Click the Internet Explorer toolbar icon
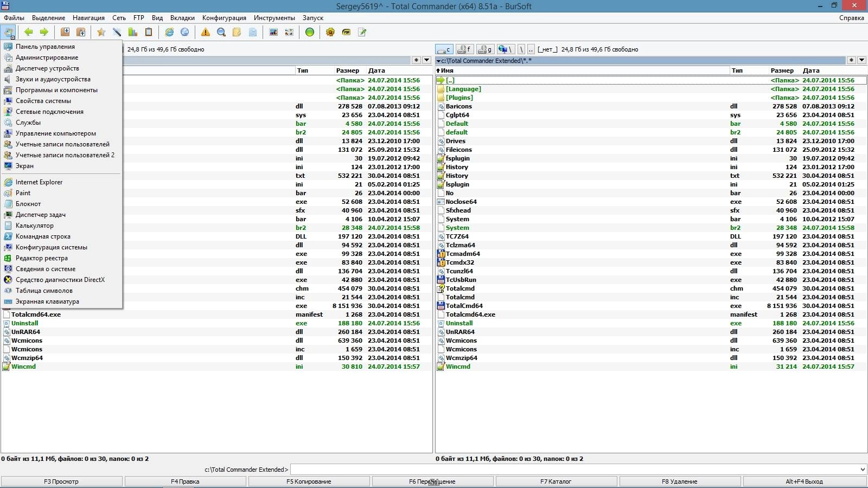The width and height of the screenshot is (868, 488). [x=169, y=32]
